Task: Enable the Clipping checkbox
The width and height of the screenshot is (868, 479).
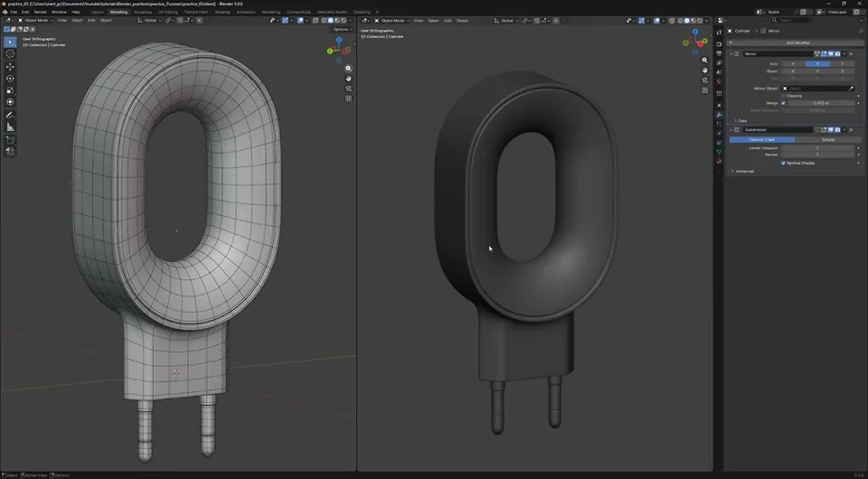Action: coord(783,96)
